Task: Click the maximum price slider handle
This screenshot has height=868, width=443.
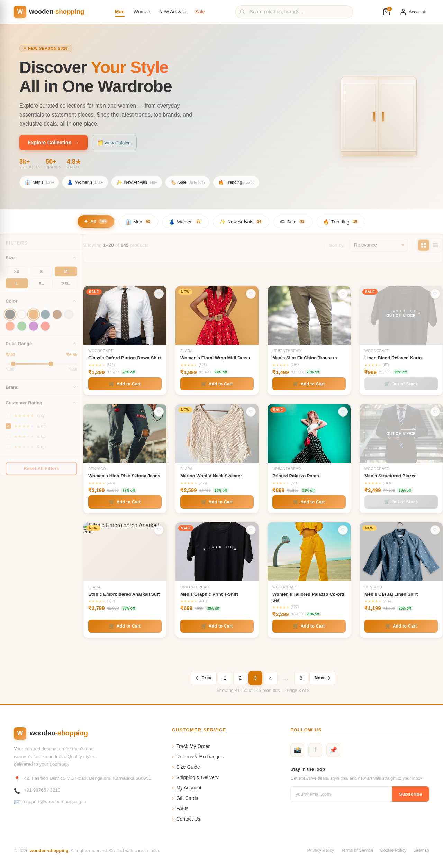Action: coord(51,364)
